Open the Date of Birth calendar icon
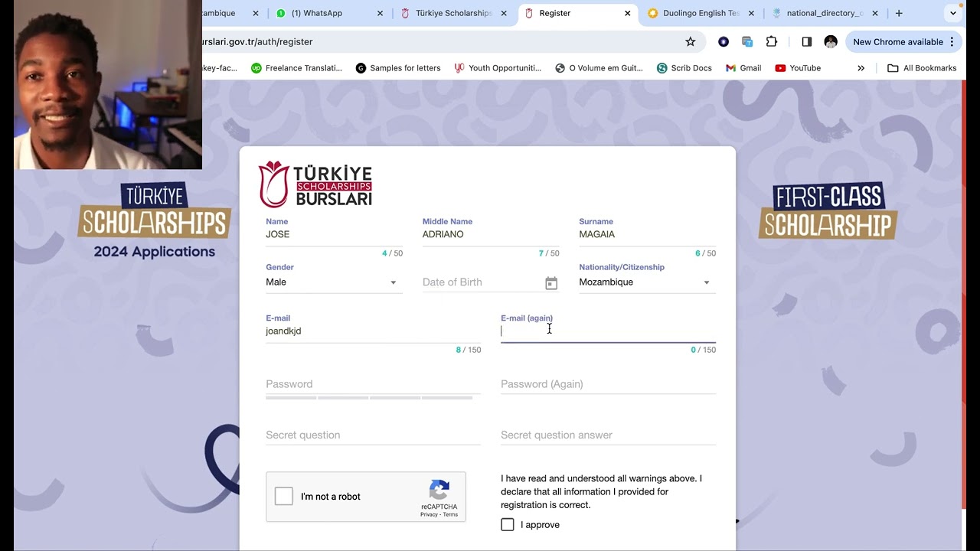The height and width of the screenshot is (551, 980). pyautogui.click(x=551, y=283)
